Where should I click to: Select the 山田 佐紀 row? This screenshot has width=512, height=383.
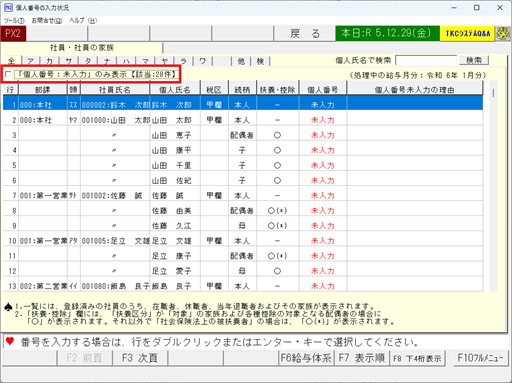click(x=243, y=180)
